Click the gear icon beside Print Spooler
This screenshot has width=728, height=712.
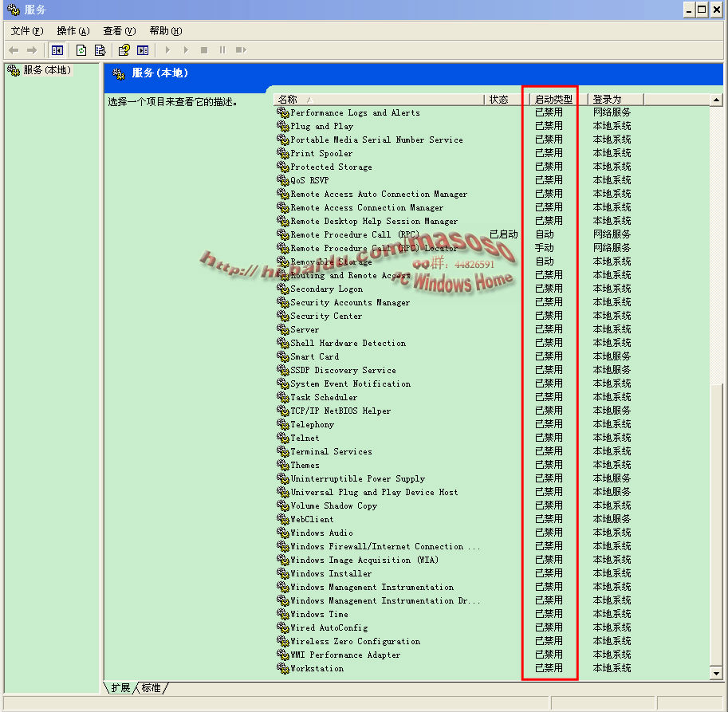[x=283, y=153]
